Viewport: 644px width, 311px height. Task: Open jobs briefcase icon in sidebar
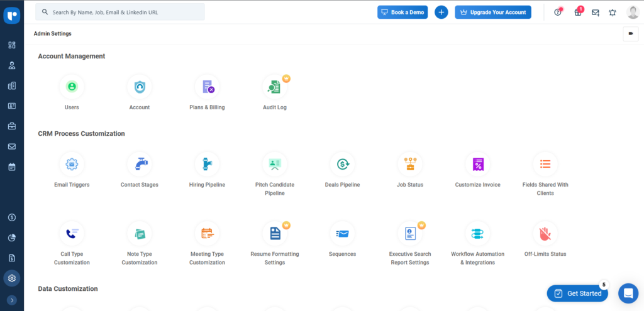[12, 126]
